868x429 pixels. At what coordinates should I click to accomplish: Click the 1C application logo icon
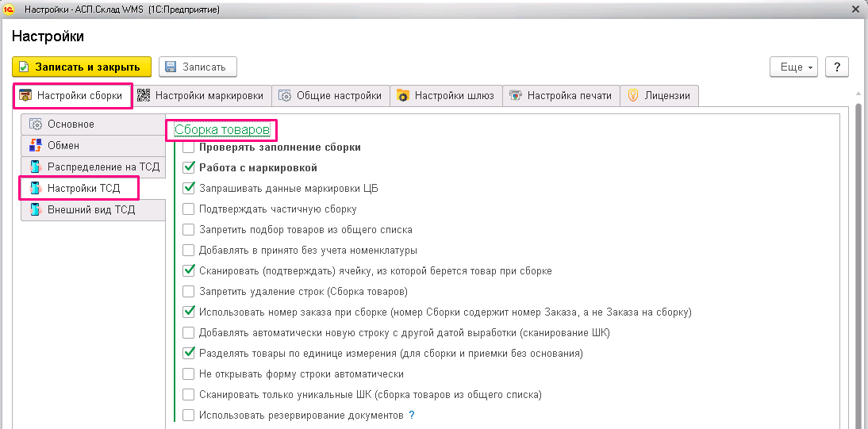[8, 10]
